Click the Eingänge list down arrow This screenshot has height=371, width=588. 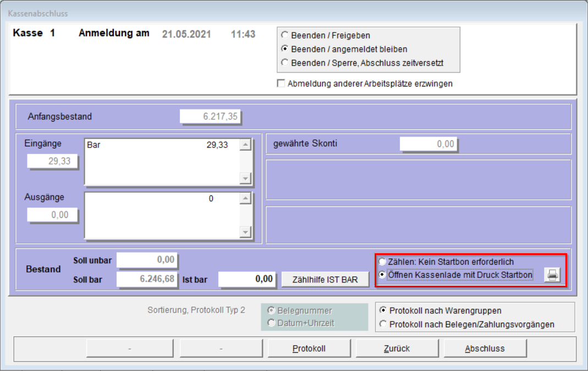click(245, 178)
